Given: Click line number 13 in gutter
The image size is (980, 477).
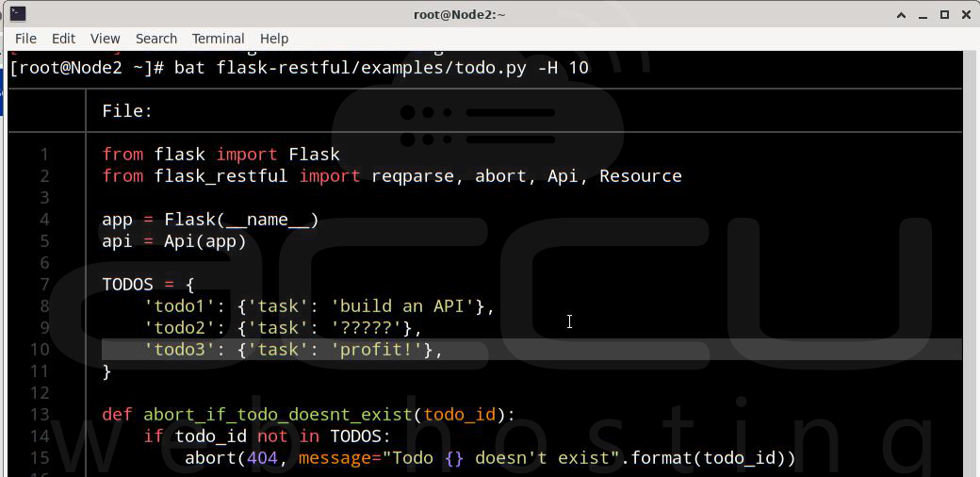Looking at the screenshot, I should pyautogui.click(x=40, y=415).
